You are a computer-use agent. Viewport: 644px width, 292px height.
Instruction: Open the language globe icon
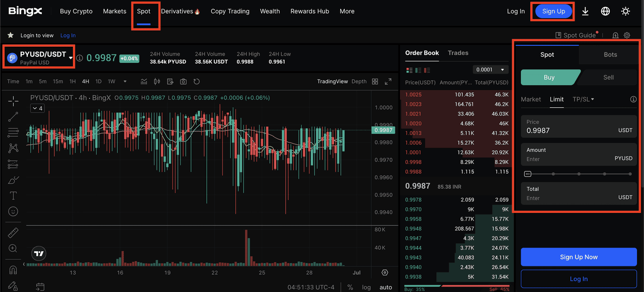tap(605, 11)
